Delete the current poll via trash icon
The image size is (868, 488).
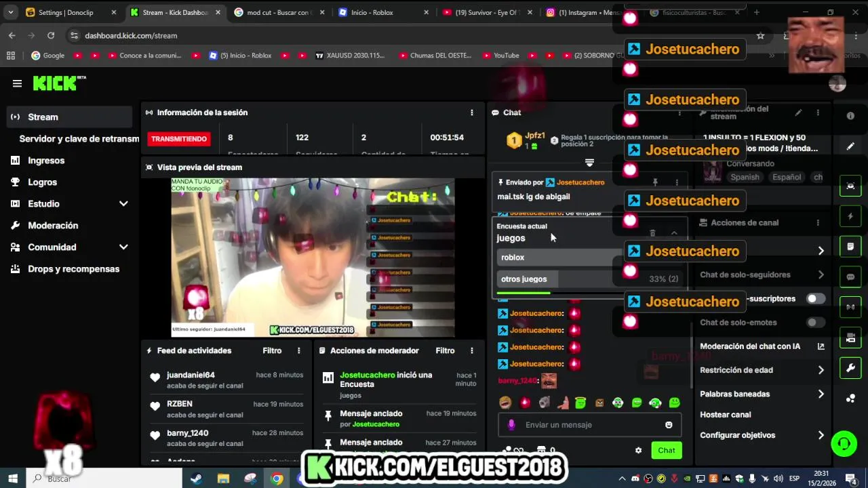(652, 232)
